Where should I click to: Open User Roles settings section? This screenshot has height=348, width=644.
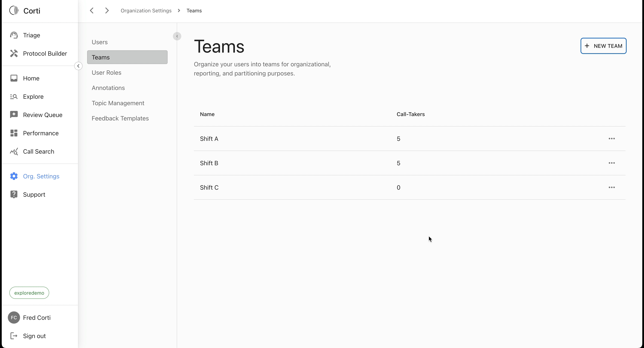(x=107, y=72)
